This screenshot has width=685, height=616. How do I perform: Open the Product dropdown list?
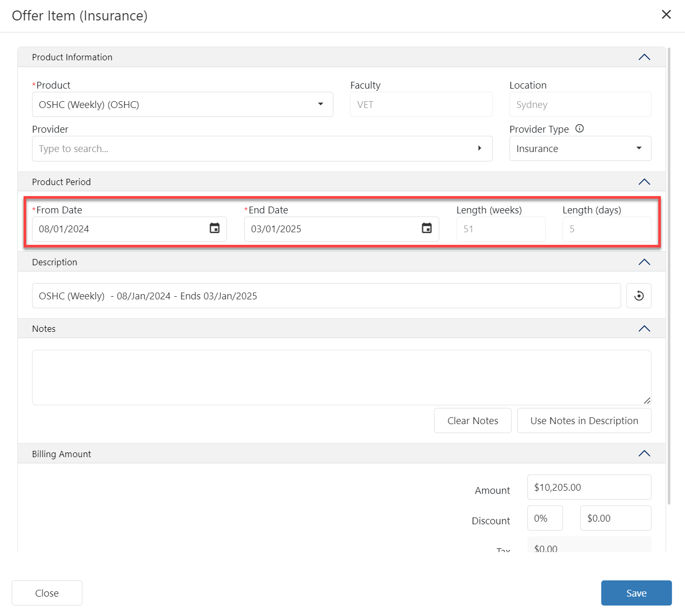click(320, 104)
